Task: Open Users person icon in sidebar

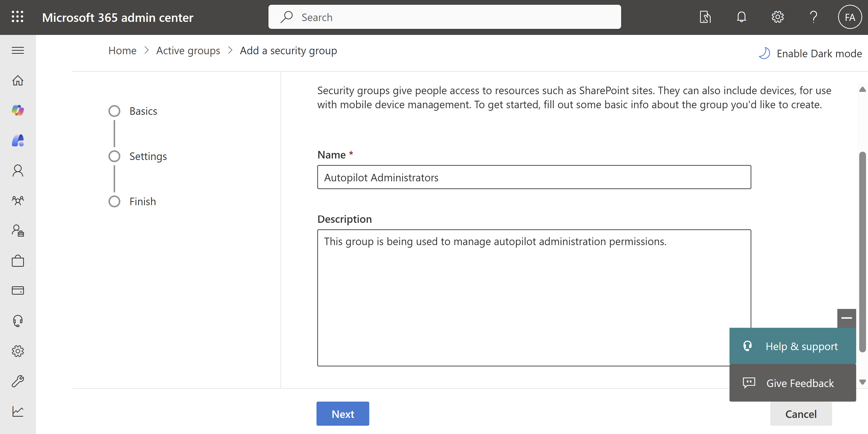Action: point(18,171)
